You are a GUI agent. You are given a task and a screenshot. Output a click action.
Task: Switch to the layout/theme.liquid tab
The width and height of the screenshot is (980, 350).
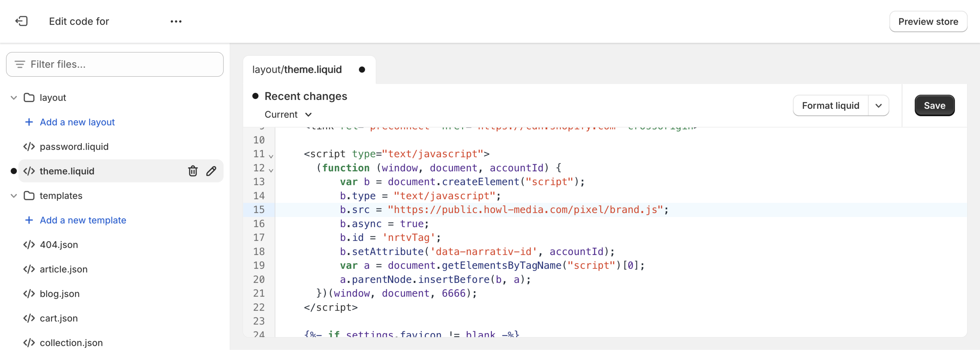297,70
